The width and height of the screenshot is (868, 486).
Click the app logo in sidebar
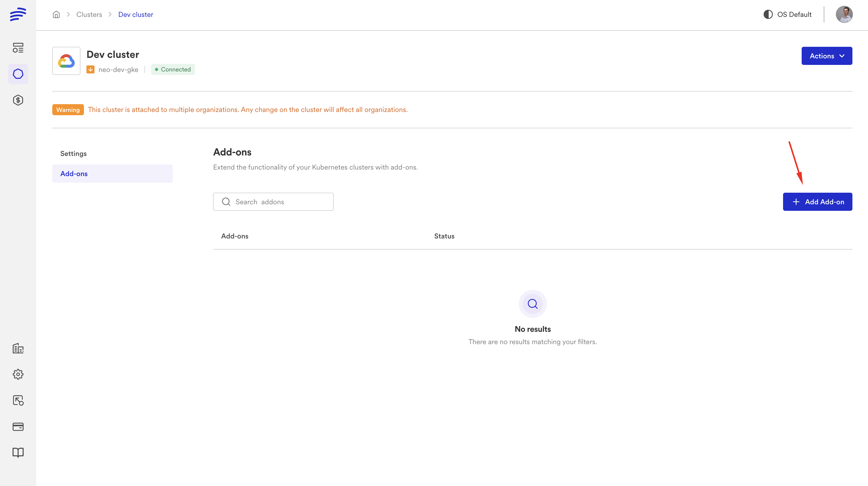coord(18,14)
